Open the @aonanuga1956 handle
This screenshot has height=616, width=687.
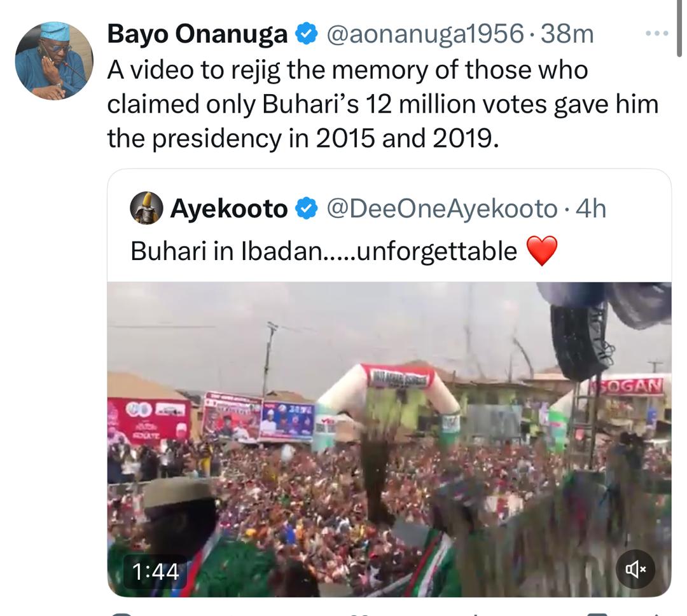click(x=425, y=34)
